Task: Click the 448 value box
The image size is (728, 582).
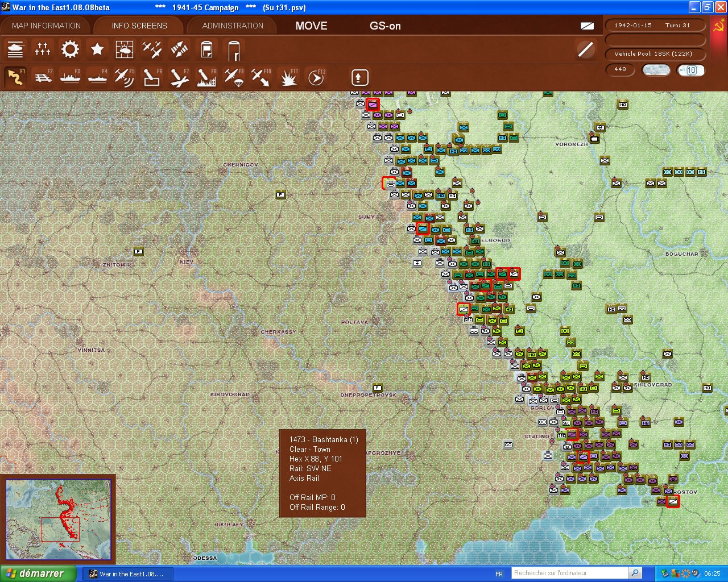Action: (x=621, y=69)
